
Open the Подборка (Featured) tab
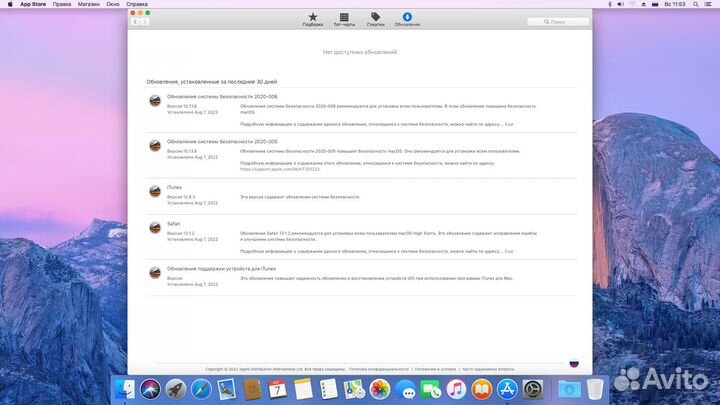point(313,19)
